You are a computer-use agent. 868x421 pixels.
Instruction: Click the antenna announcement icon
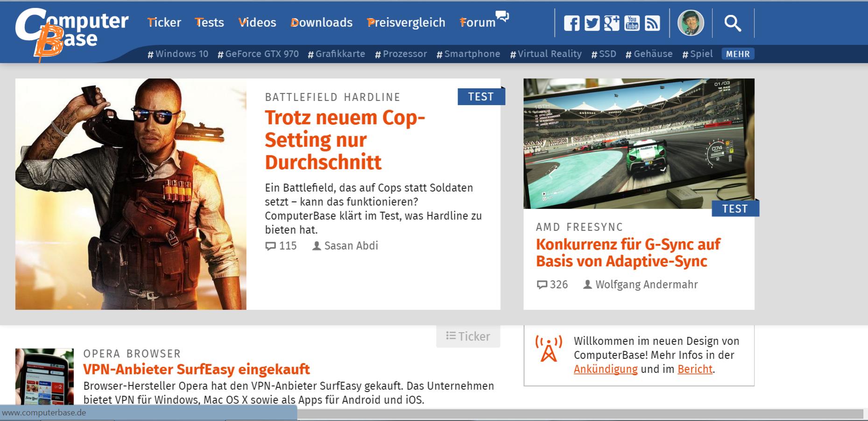pos(549,349)
